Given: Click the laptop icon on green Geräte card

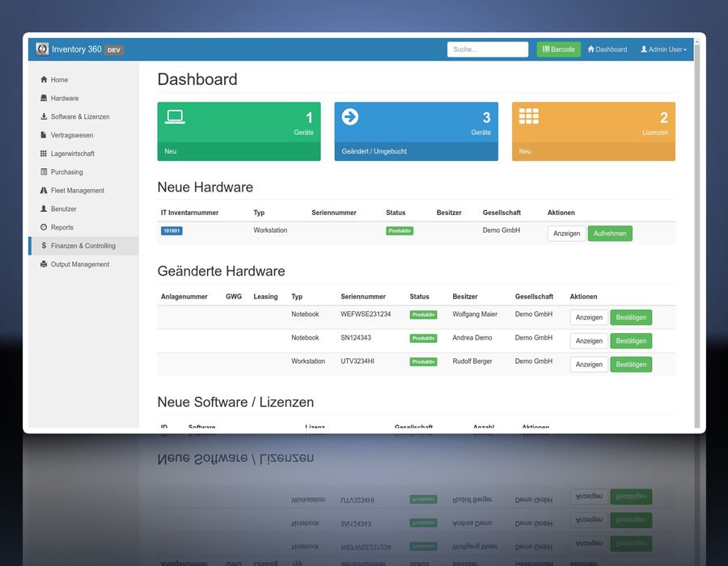Looking at the screenshot, I should 175,117.
